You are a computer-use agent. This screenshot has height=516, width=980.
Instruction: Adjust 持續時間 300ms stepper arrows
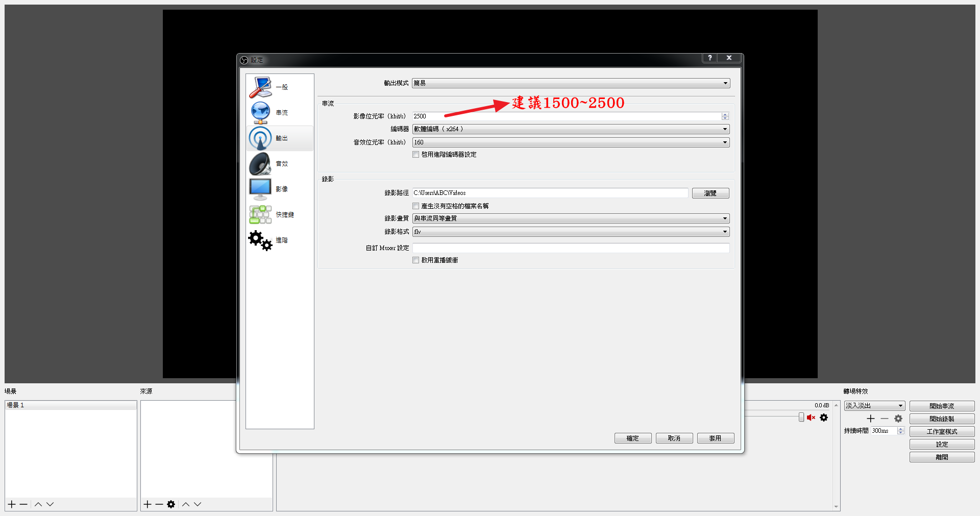(901, 431)
